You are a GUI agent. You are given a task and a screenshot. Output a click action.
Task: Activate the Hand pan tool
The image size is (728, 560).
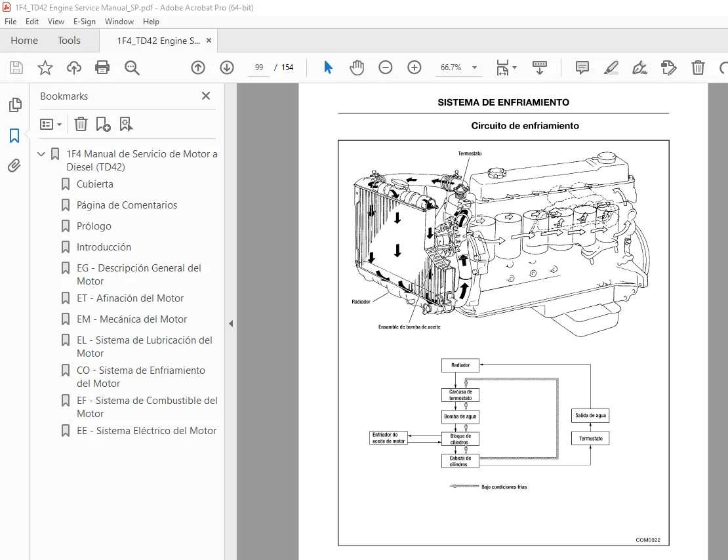tap(357, 68)
